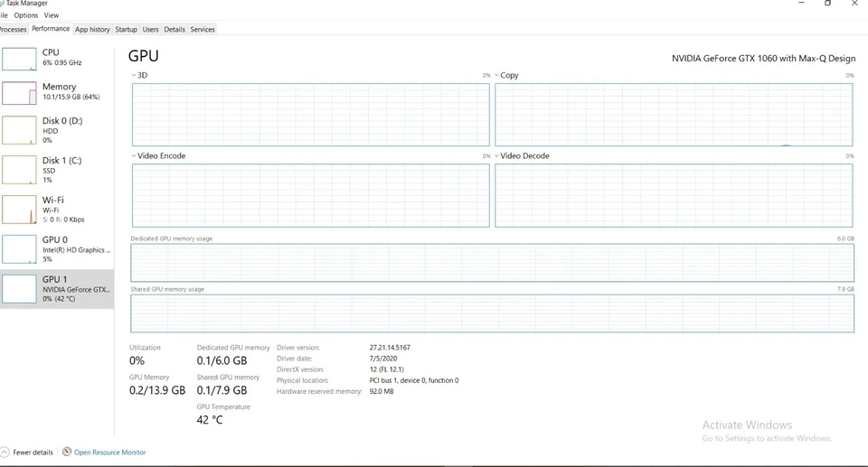Select the Disk 0 (D:) graph icon

(19, 130)
